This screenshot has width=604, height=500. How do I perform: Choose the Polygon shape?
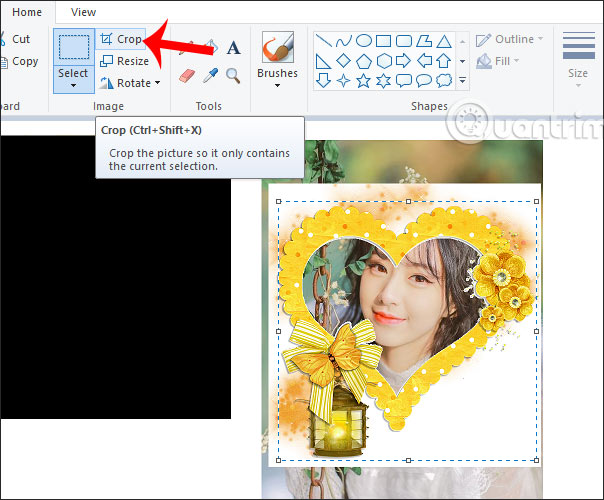(x=424, y=40)
